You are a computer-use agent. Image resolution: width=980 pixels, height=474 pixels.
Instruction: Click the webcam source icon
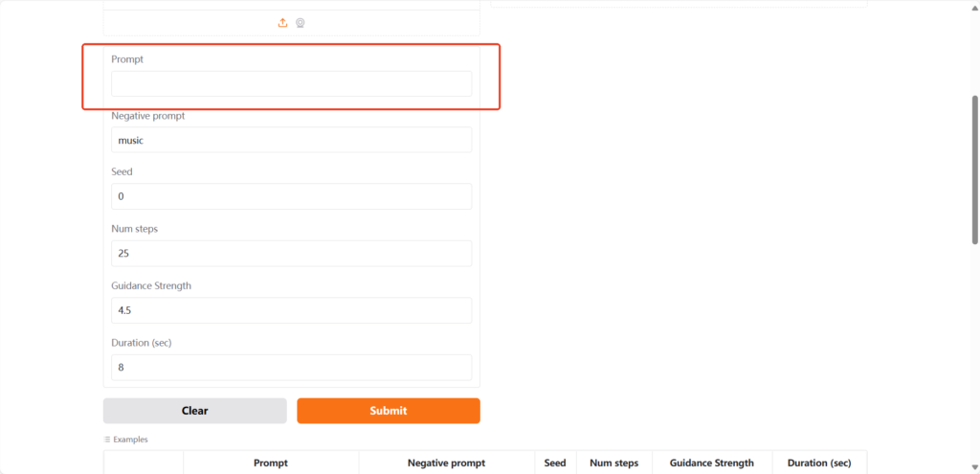301,23
